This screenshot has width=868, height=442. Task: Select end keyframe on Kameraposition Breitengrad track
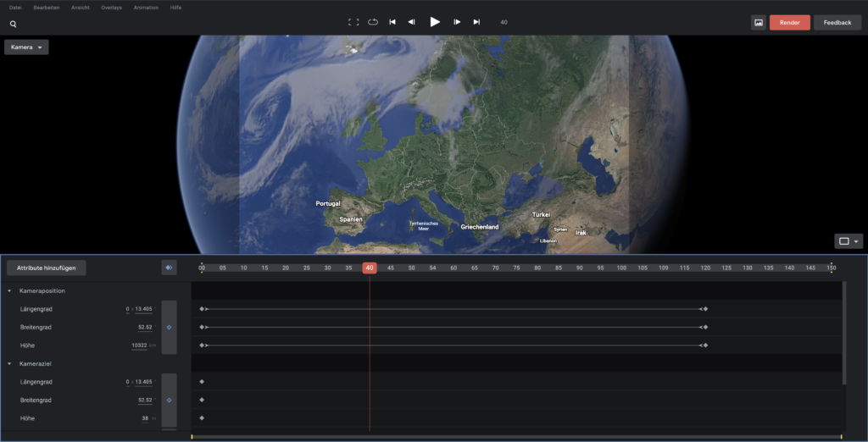pos(705,328)
